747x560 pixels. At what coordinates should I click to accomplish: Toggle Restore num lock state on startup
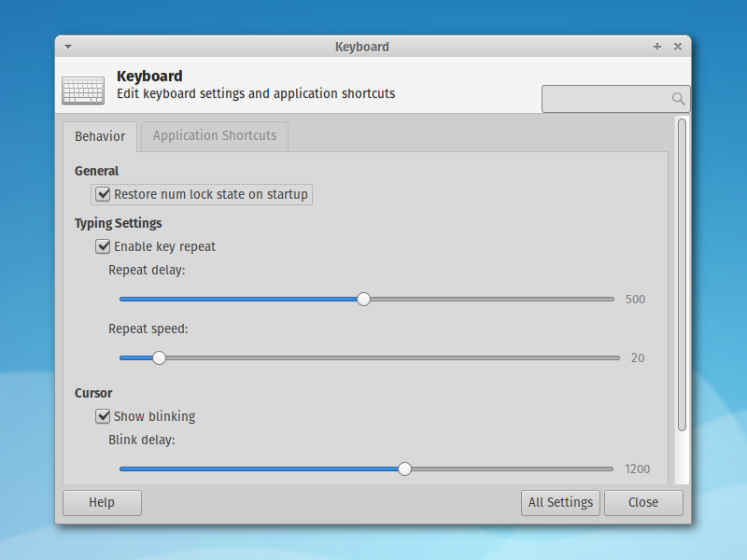pyautogui.click(x=103, y=194)
